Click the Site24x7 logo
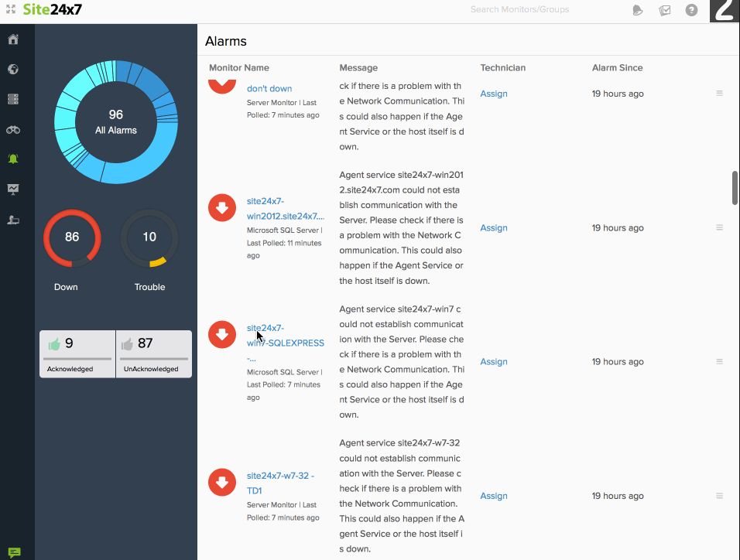The image size is (740, 560). click(x=53, y=9)
